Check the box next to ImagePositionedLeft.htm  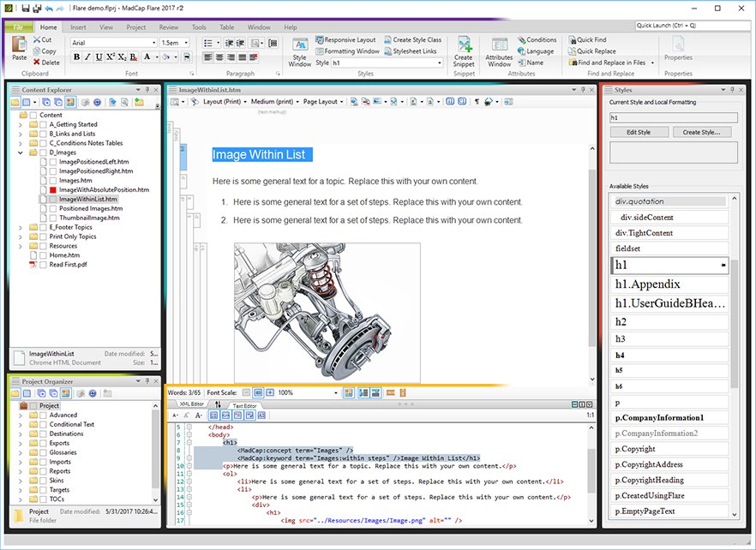point(52,161)
